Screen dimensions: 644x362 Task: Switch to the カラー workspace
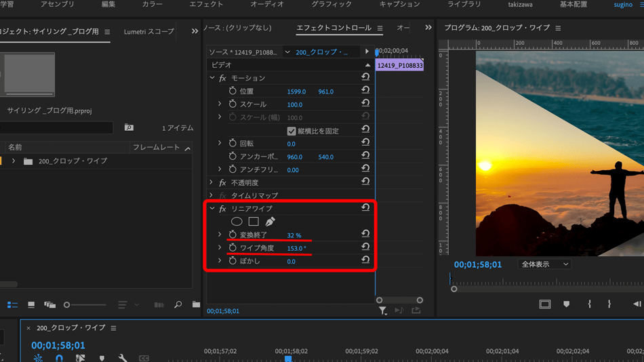pos(152,5)
